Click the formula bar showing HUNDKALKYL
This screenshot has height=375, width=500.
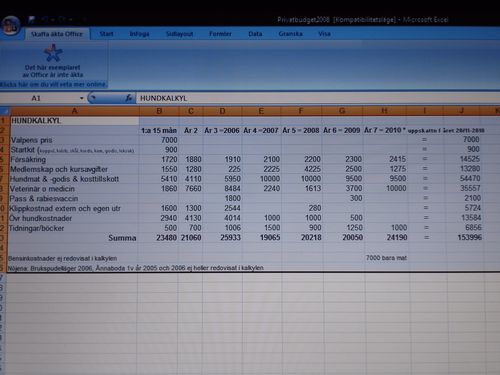tap(317, 98)
